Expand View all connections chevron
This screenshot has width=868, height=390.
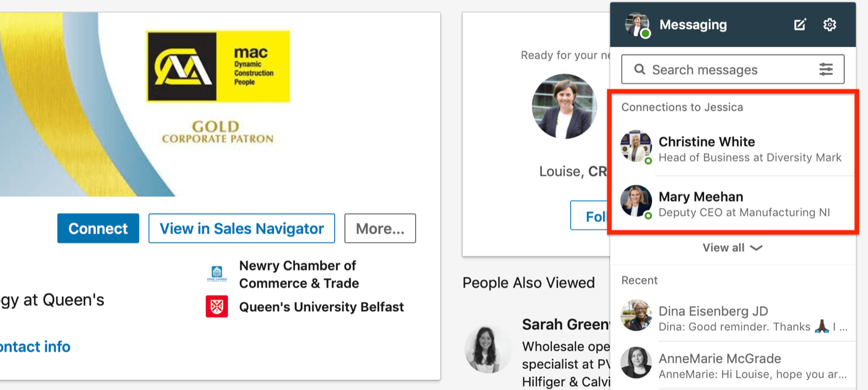(x=756, y=248)
